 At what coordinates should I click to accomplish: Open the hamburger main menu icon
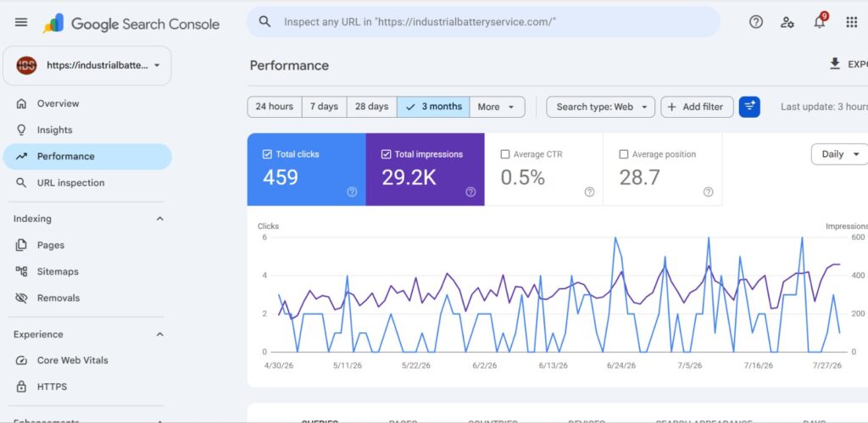pos(21,22)
